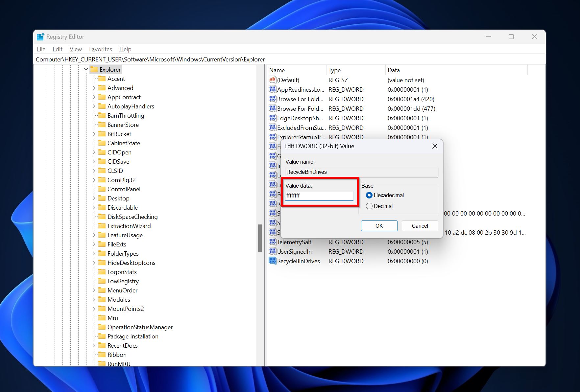
Task: Click the (Default) string value icon
Action: (272, 80)
